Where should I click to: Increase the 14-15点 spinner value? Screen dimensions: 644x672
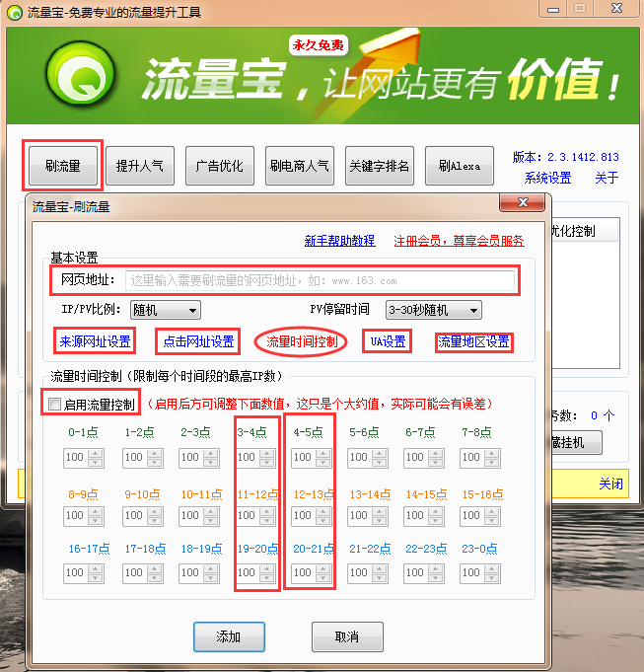(436, 511)
